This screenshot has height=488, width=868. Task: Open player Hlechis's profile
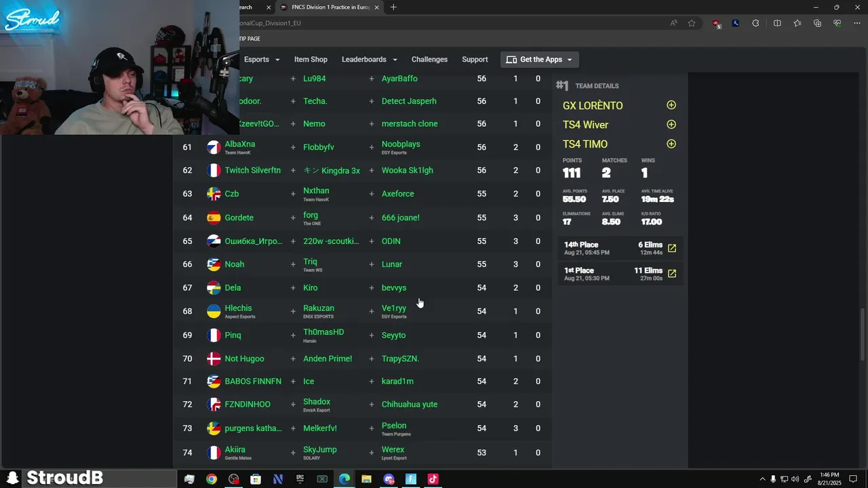(x=238, y=308)
